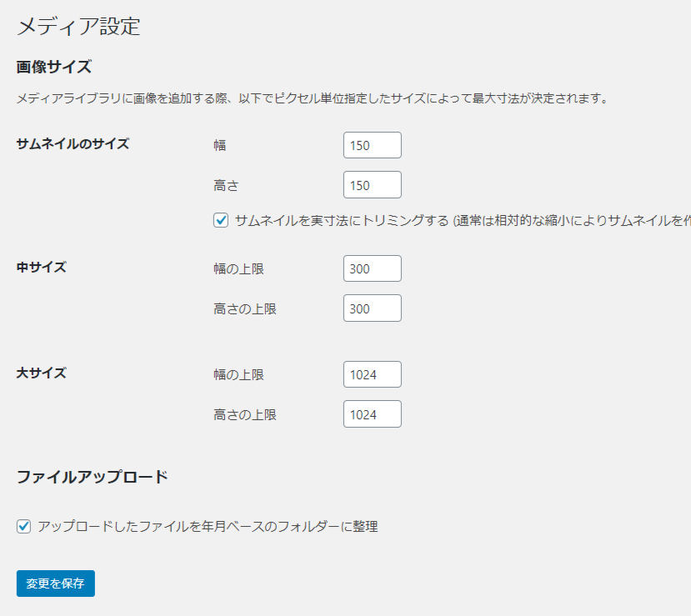
Task: Select the value 1024 in the 大サイズ width field
Action: (x=372, y=373)
